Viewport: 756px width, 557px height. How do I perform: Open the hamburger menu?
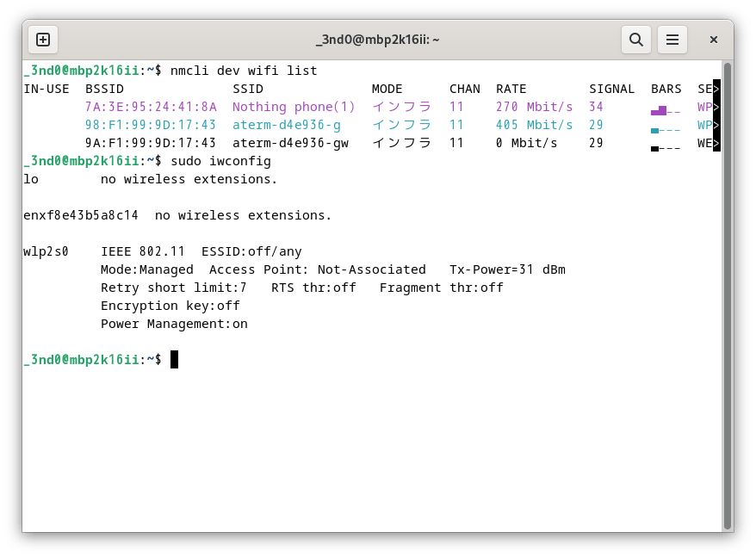click(672, 40)
